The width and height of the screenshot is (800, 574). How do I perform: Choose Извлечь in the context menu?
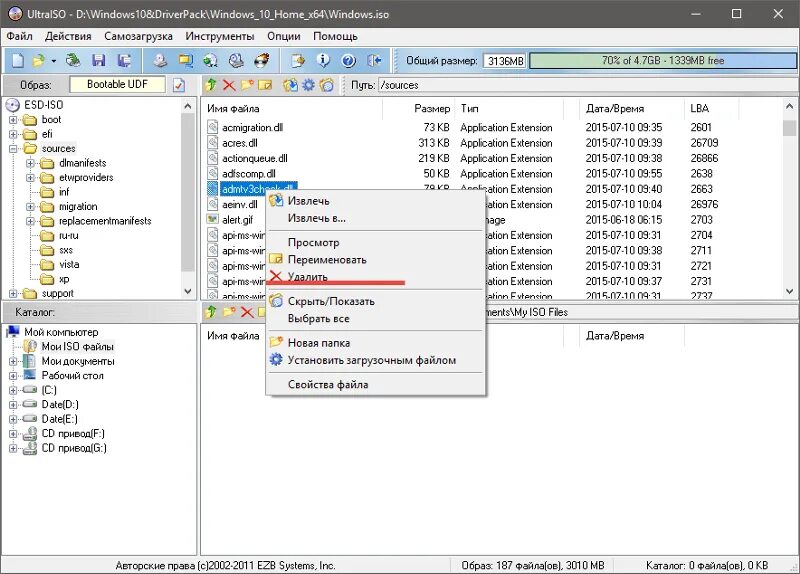(x=376, y=201)
